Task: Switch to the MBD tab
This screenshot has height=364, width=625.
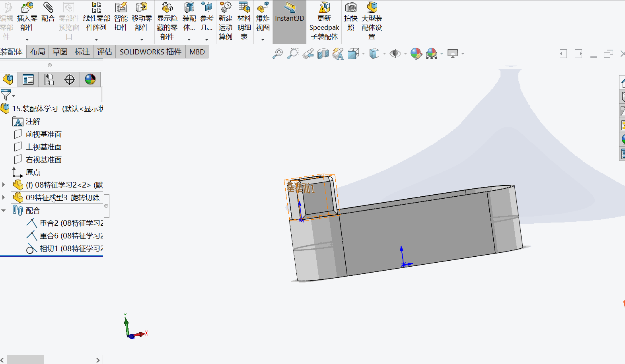Action: coord(197,52)
